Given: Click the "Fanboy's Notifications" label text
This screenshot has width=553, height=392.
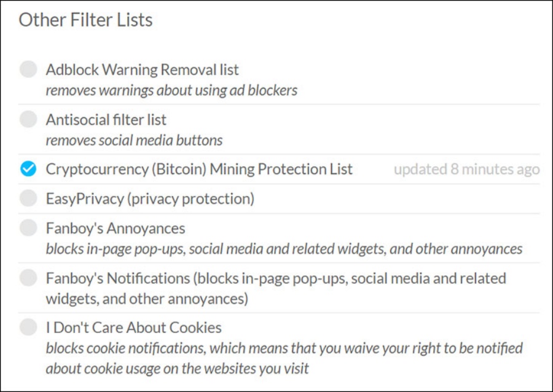Looking at the screenshot, I should [119, 278].
